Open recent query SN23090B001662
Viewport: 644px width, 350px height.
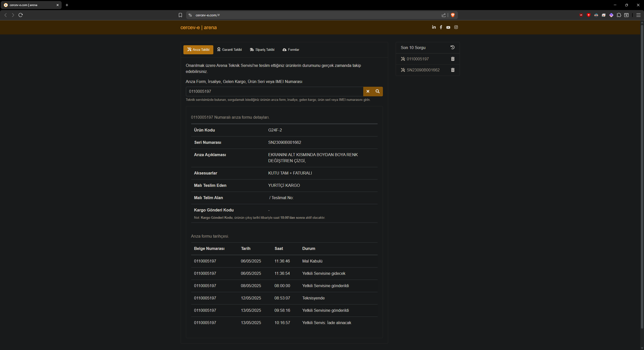(x=423, y=70)
